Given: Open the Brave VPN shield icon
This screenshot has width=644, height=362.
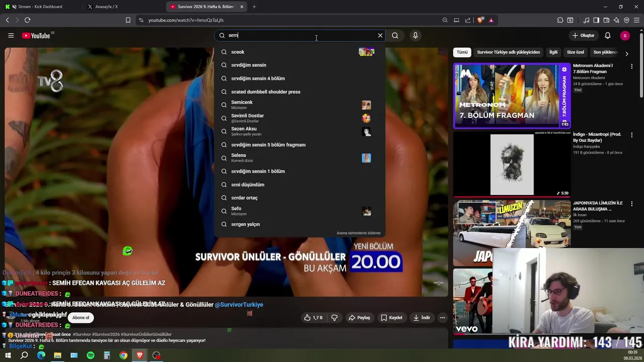Looking at the screenshot, I should pos(626,20).
